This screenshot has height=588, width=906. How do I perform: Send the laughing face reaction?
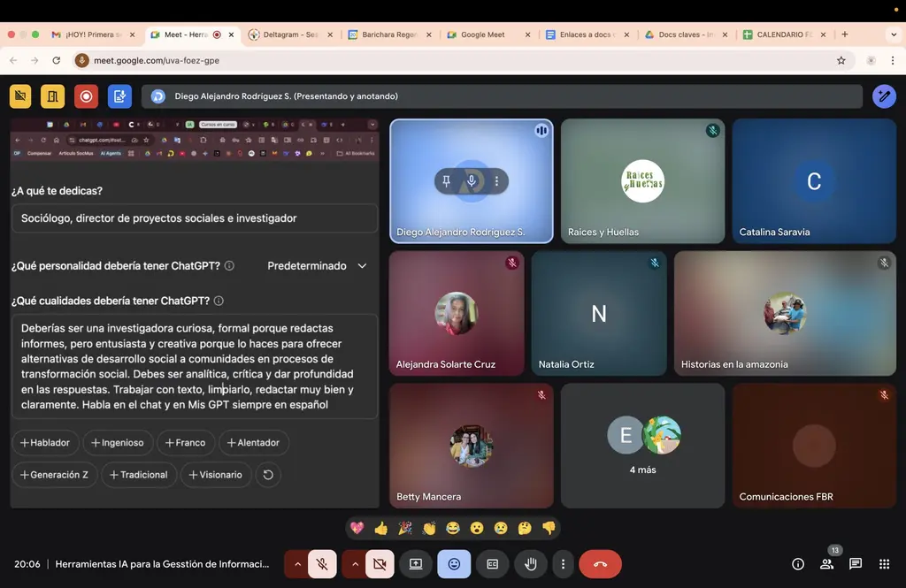tap(453, 528)
